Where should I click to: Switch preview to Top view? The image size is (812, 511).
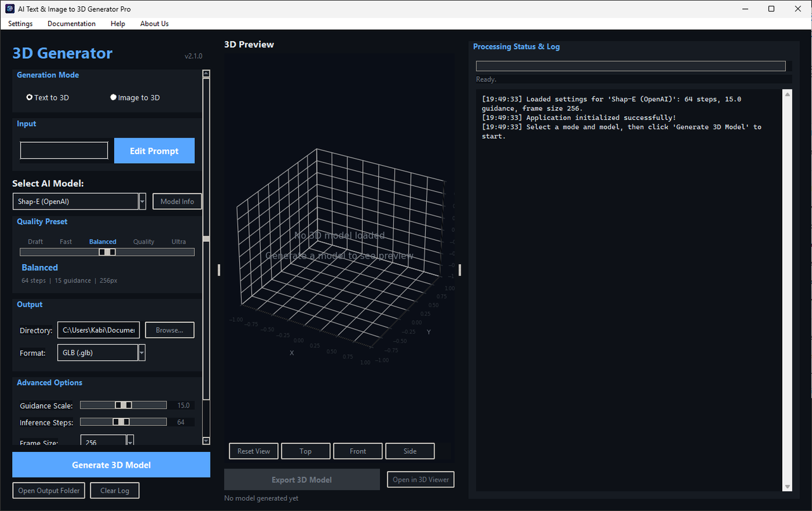coord(306,451)
